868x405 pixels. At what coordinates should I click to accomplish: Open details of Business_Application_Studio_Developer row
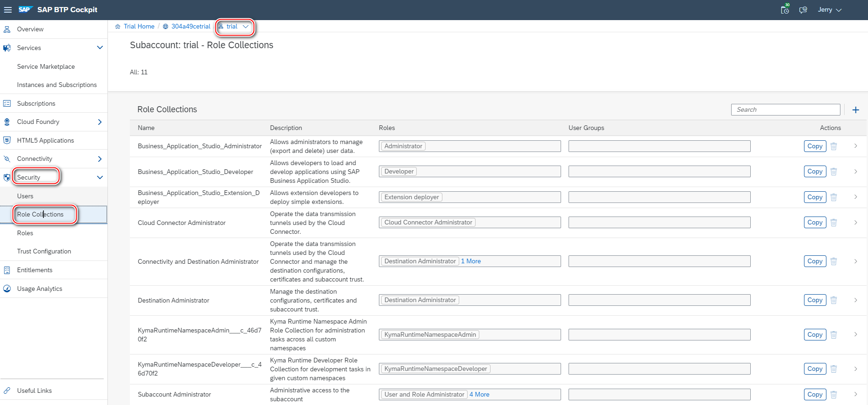855,172
